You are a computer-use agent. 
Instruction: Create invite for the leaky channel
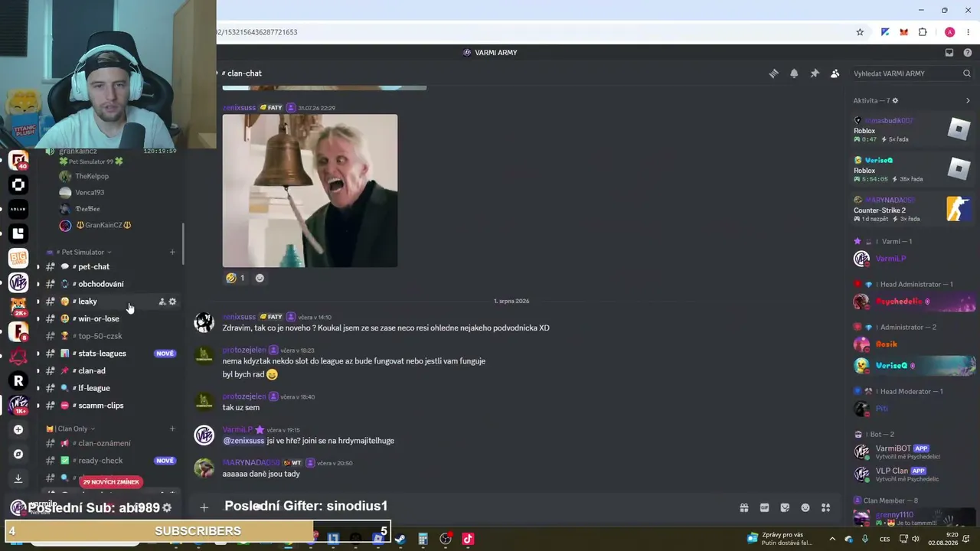point(162,302)
